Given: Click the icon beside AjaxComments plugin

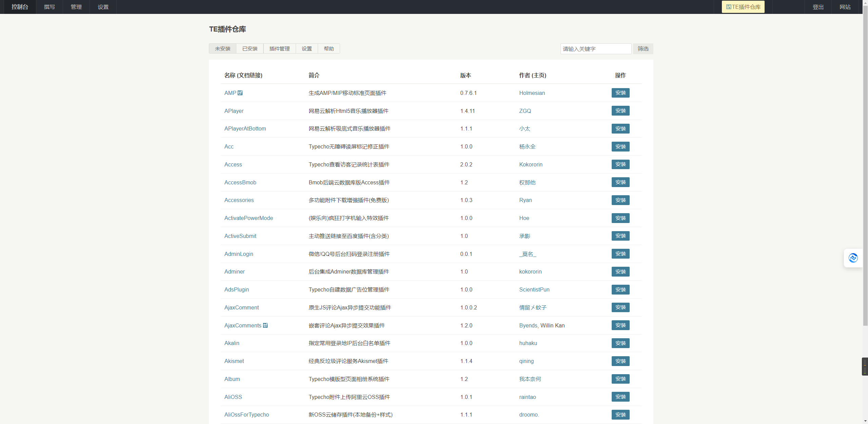Looking at the screenshot, I should (x=265, y=325).
